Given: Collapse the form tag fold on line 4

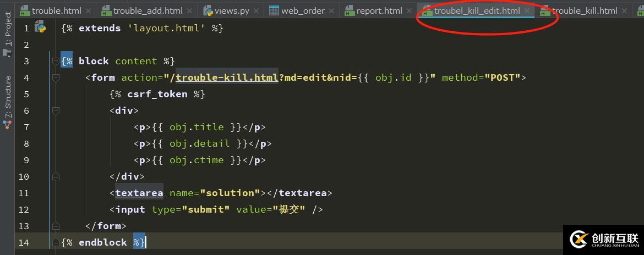Looking at the screenshot, I should [56, 78].
